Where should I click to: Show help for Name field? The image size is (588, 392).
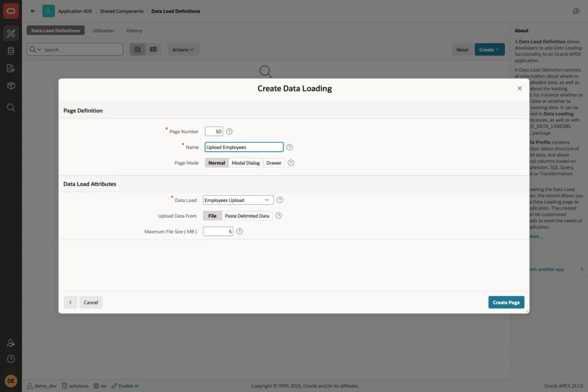coord(289,148)
